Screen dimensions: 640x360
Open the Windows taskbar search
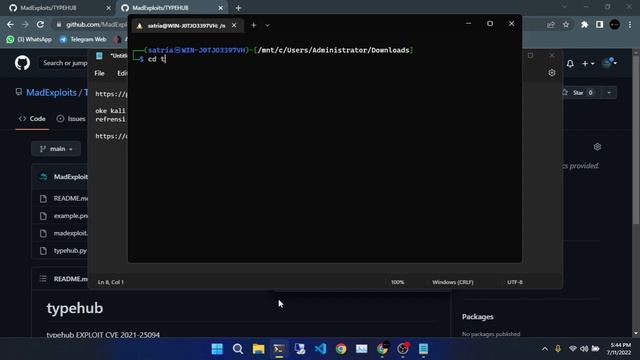tap(238, 349)
